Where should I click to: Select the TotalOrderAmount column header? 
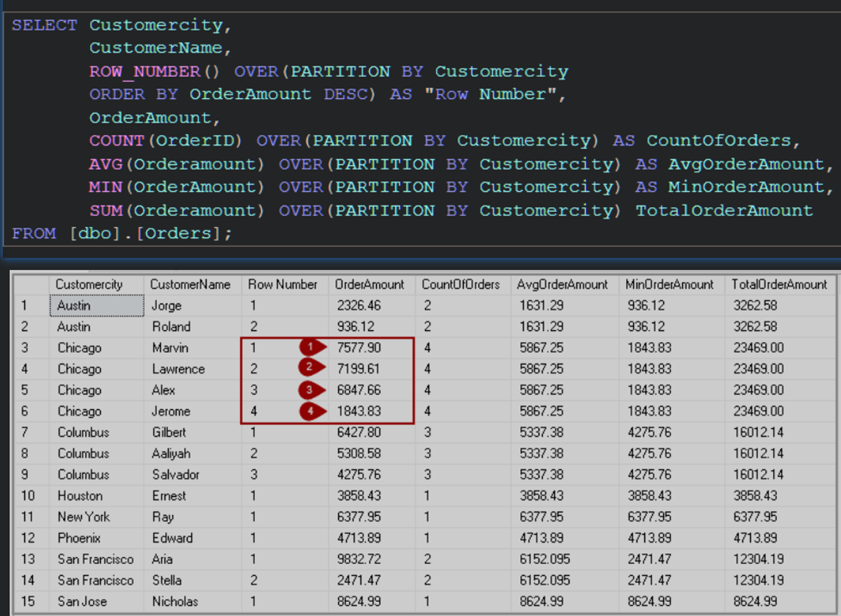coord(780,284)
